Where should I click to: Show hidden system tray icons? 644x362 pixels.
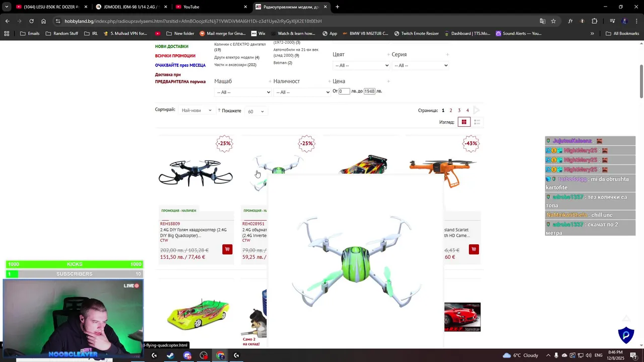click(548, 355)
